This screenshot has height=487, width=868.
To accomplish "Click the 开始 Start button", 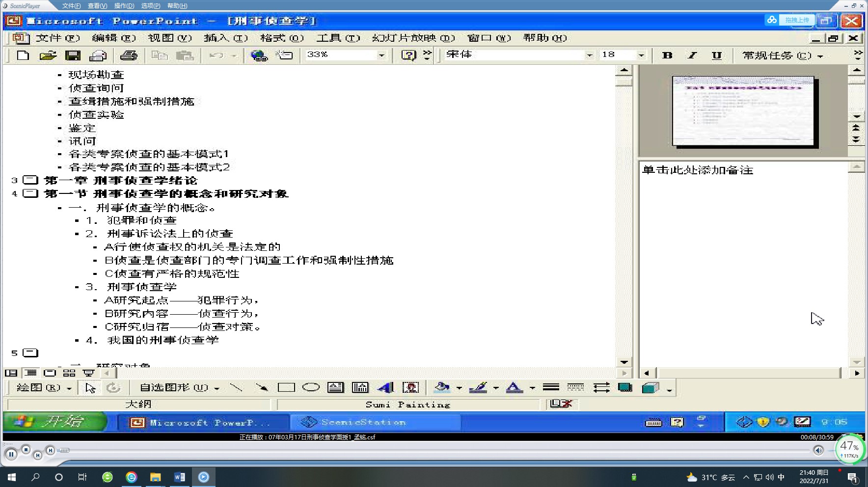I will [x=55, y=422].
